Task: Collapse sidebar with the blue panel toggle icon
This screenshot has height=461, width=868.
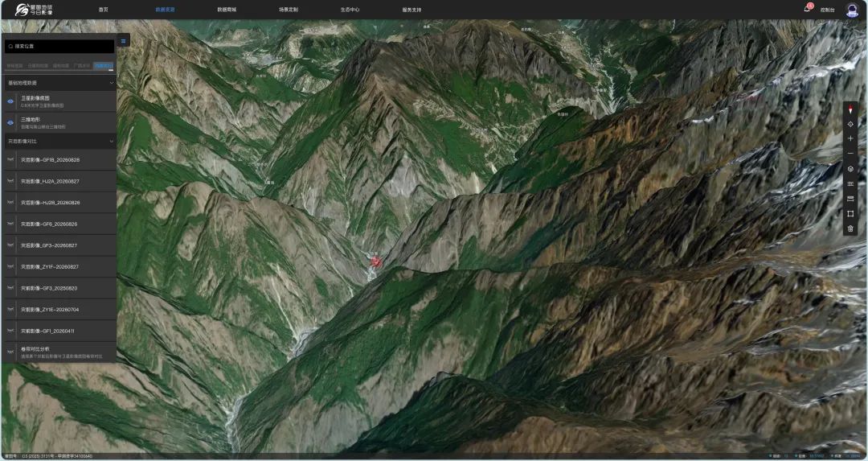Action: (x=124, y=40)
